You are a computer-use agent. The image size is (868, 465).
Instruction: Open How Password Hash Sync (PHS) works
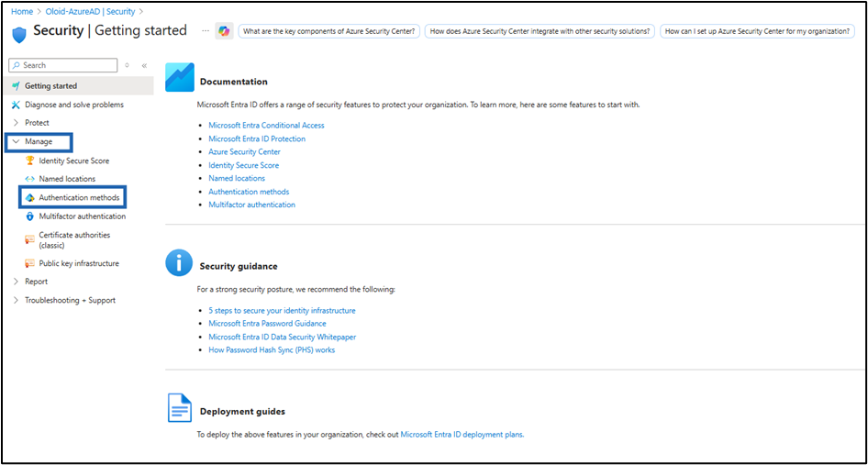click(x=272, y=349)
